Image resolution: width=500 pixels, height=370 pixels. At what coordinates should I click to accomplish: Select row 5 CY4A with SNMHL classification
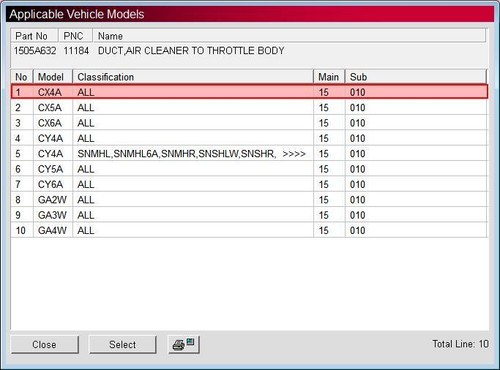tap(249, 153)
